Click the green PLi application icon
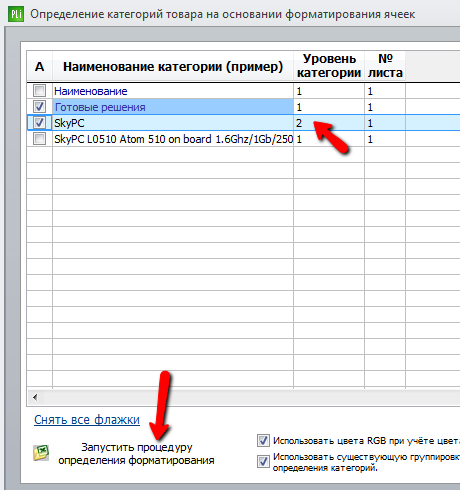The image size is (460, 490). tap(16, 14)
